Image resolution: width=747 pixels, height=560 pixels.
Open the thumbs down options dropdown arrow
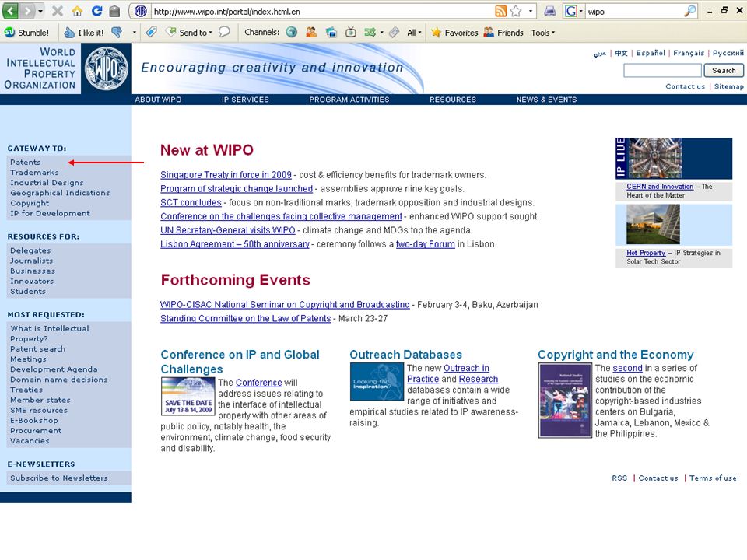135,33
